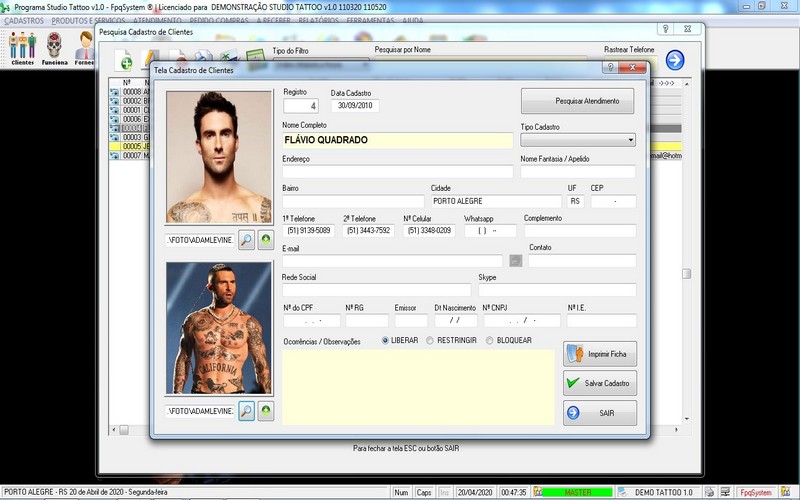This screenshot has width=800, height=500.
Task: Select the LIBERAR radio option
Action: pos(385,340)
